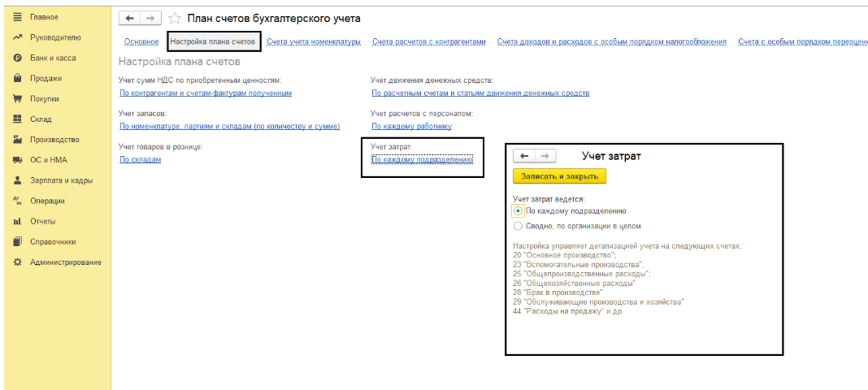This screenshot has width=868, height=390.
Task: Open Зарплата и кадры menu item
Action: [x=61, y=180]
